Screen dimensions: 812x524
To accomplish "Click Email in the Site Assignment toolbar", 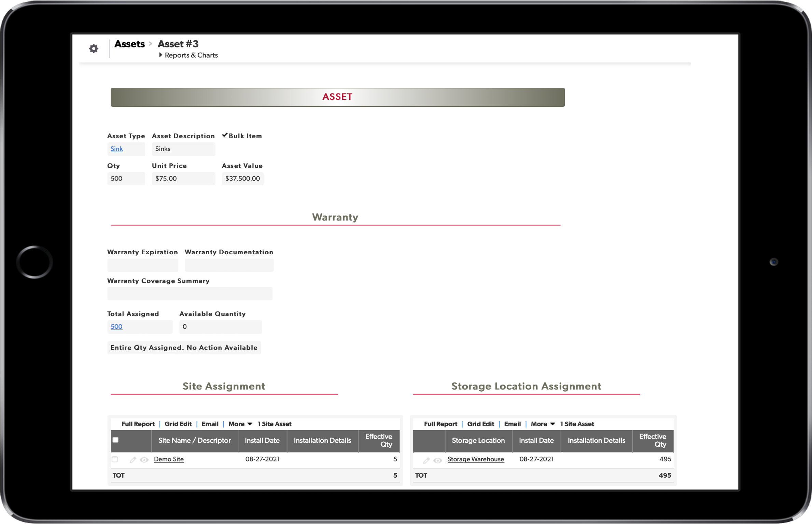I will pos(210,424).
